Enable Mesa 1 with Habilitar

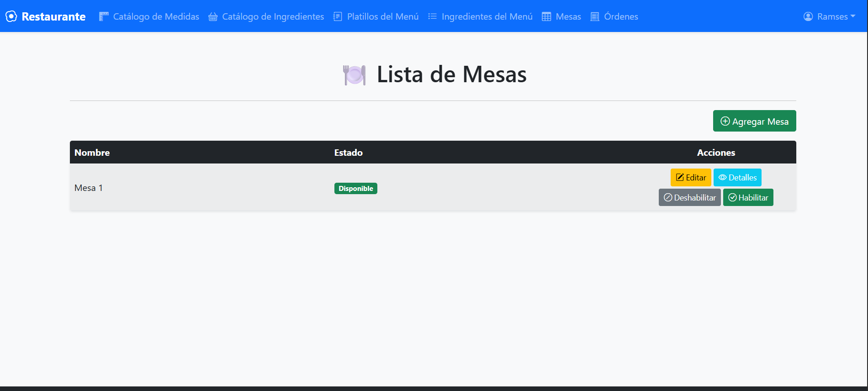pyautogui.click(x=748, y=197)
